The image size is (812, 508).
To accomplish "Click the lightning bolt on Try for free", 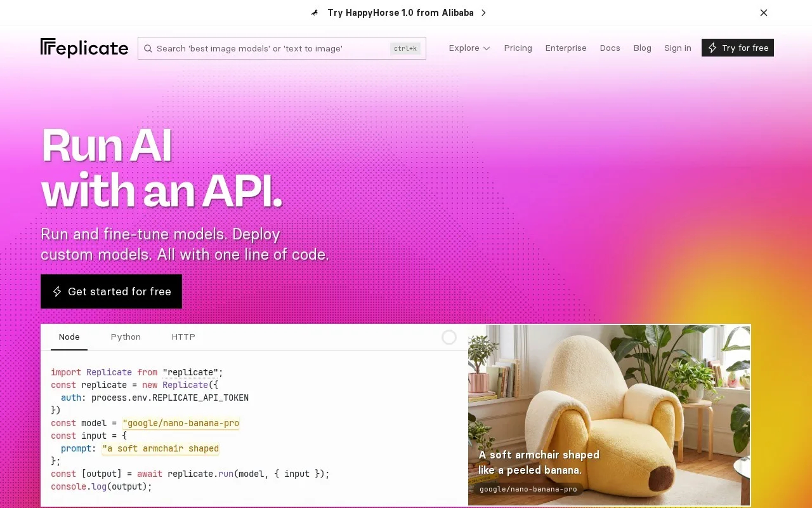I will click(712, 48).
